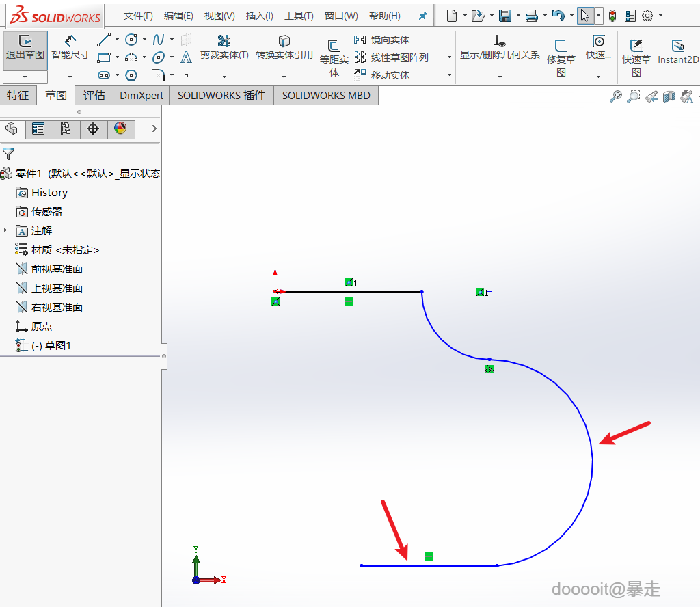700x607 pixels.
Task: Click the rebuild traffic light icon
Action: (x=612, y=16)
